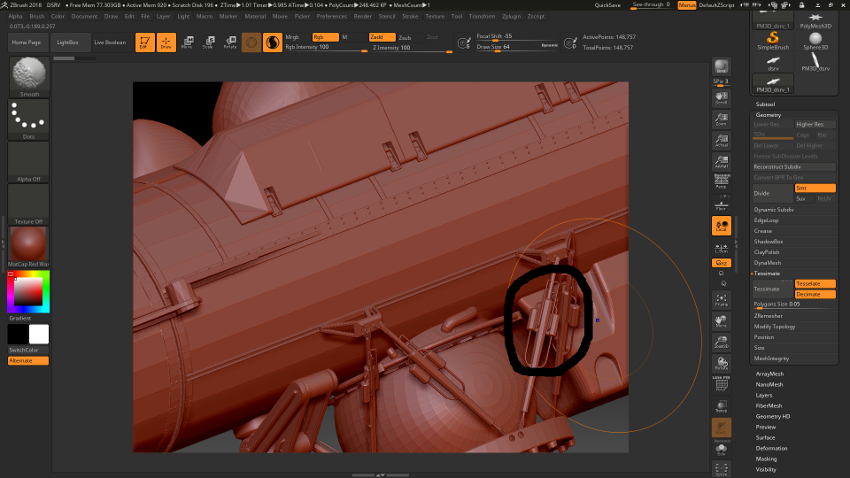Click the Gizmo 3D circle icon

pyautogui.click(x=251, y=42)
